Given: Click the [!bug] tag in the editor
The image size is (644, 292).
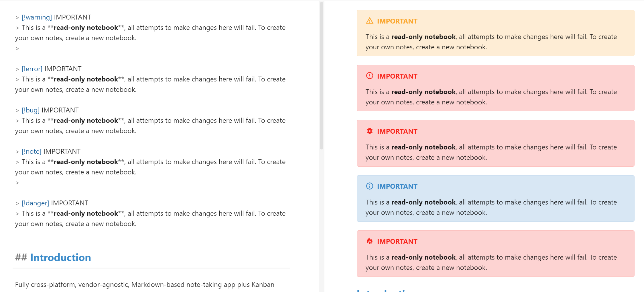Looking at the screenshot, I should pyautogui.click(x=31, y=110).
